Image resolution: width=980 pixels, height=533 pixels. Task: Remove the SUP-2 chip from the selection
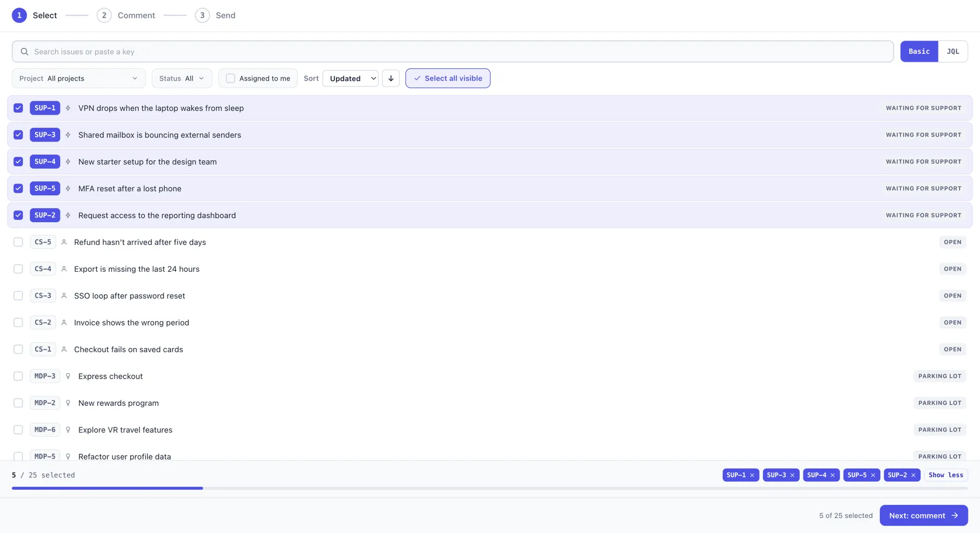coord(913,475)
